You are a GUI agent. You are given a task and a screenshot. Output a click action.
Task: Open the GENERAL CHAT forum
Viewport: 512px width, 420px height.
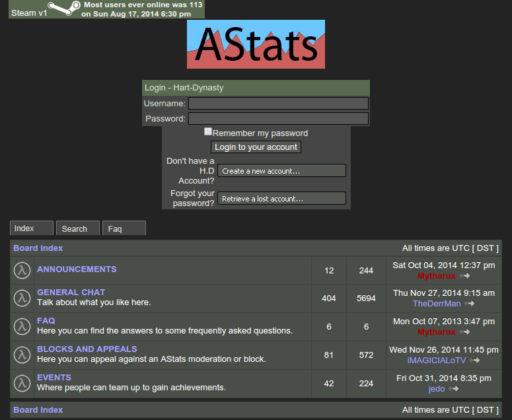(71, 293)
